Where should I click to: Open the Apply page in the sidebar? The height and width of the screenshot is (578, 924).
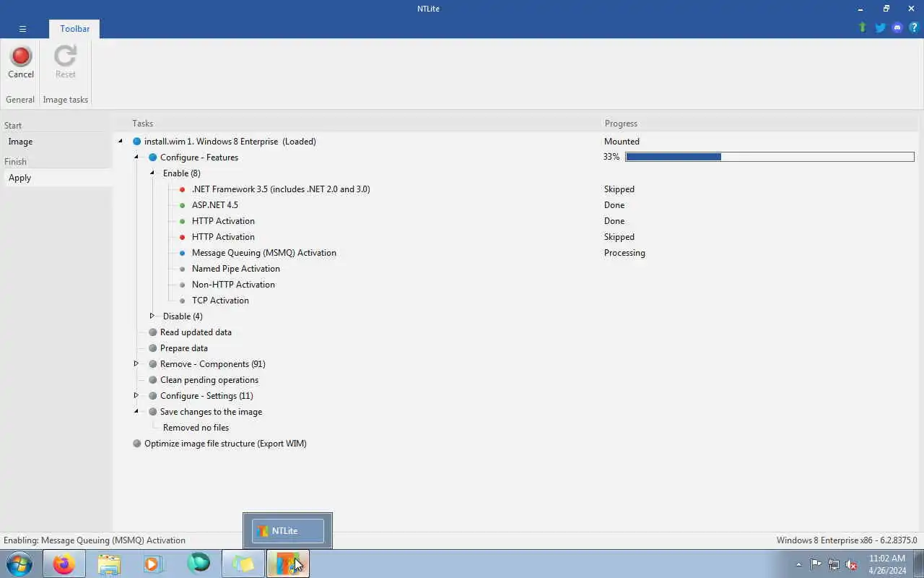tap(58, 178)
